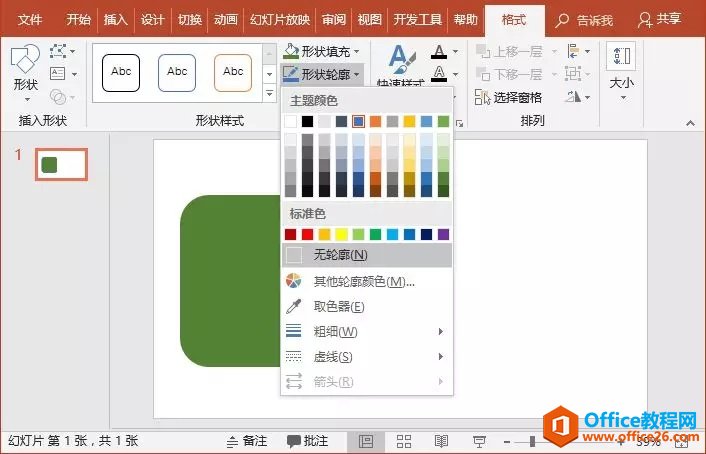The height and width of the screenshot is (454, 706).
Task: Click the text box icon in 插入形状
Action: 58,73
